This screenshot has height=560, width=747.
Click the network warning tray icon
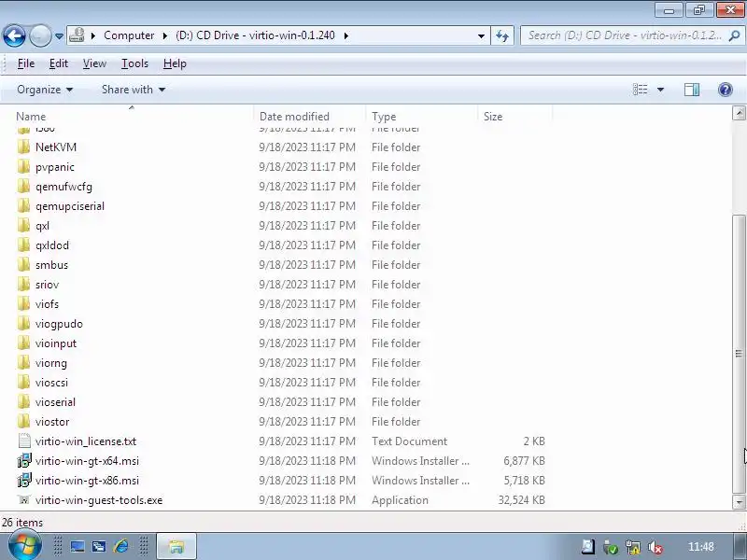633,547
